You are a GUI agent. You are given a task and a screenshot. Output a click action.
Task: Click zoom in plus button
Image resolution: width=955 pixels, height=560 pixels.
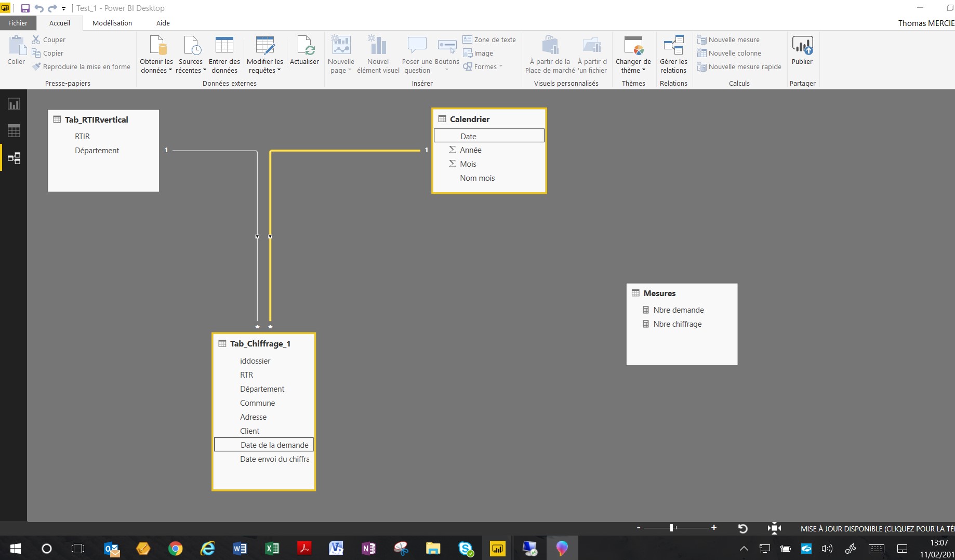click(714, 528)
